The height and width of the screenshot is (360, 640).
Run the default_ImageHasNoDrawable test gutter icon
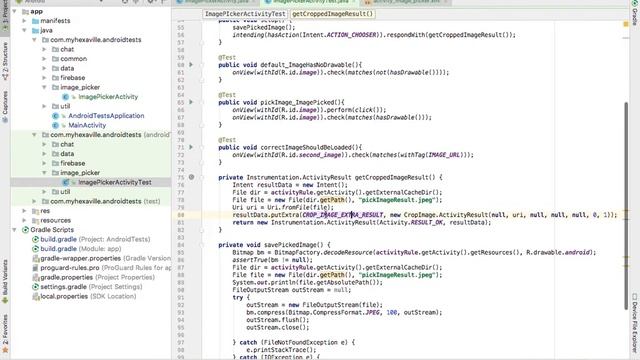(x=191, y=65)
